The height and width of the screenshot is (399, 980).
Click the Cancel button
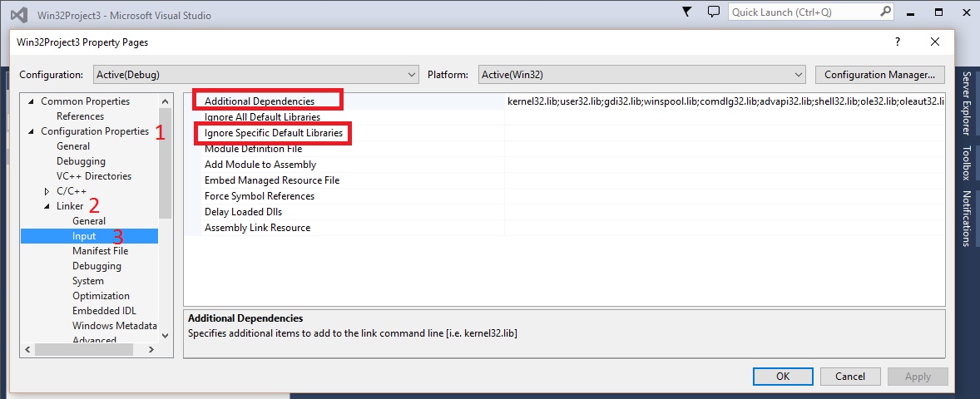click(x=850, y=377)
